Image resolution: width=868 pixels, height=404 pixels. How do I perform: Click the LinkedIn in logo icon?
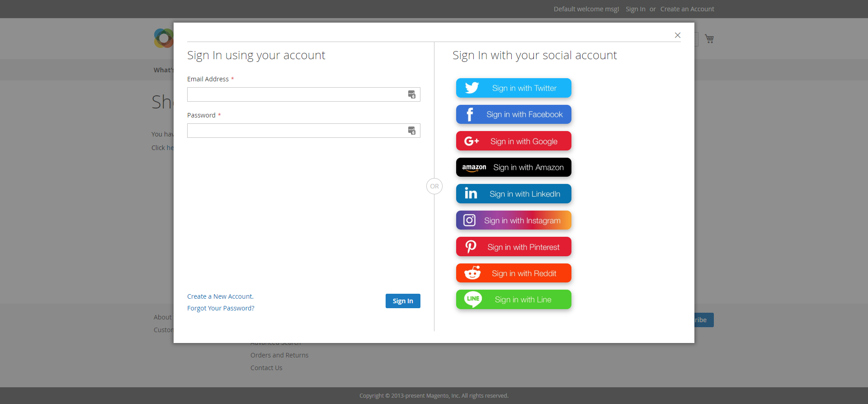pos(471,193)
